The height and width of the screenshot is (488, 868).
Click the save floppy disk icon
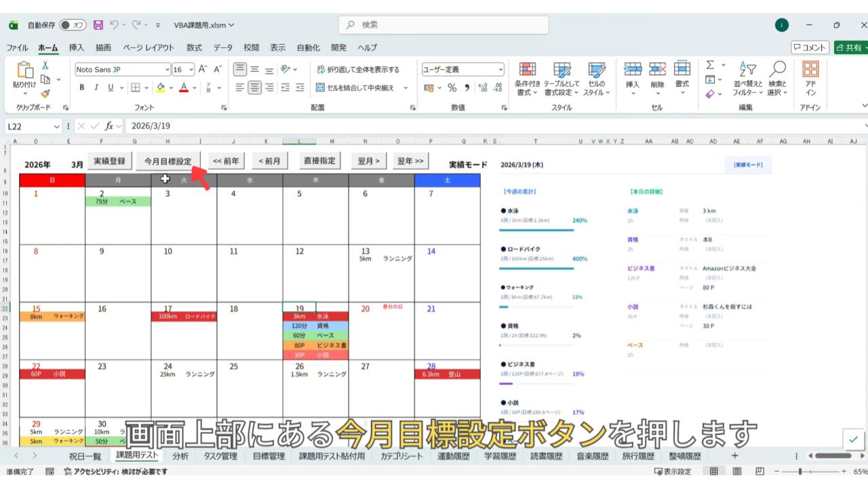point(98,25)
